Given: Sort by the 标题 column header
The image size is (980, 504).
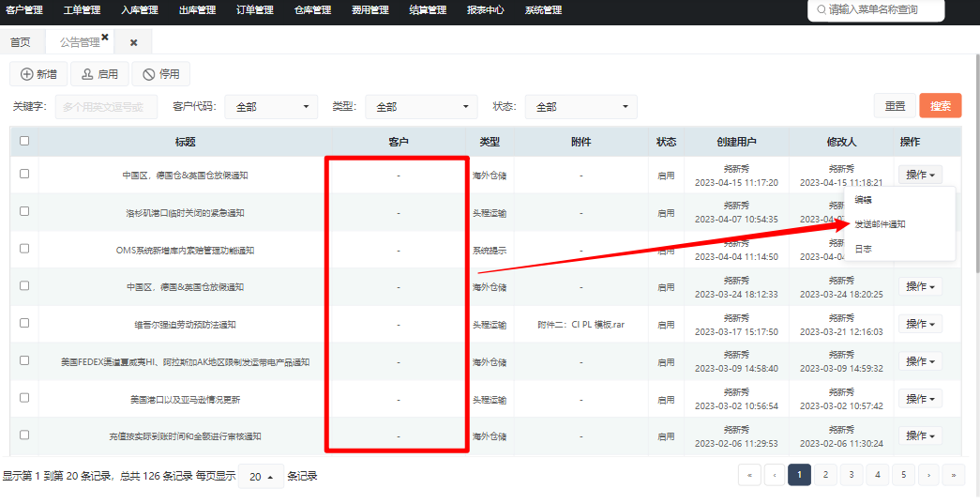Looking at the screenshot, I should point(185,142).
